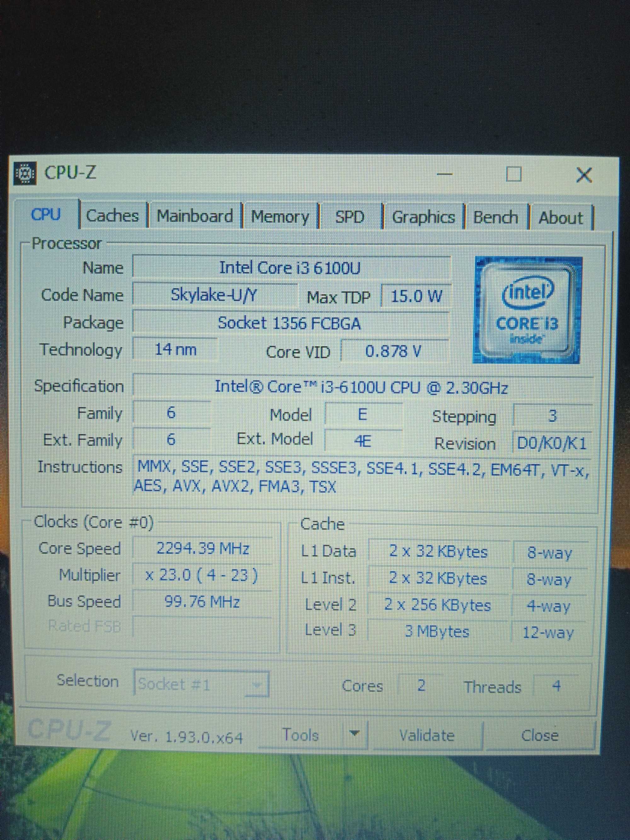Click the L1 Data 8-way associativity value
This screenshot has width=630, height=840.
click(549, 553)
